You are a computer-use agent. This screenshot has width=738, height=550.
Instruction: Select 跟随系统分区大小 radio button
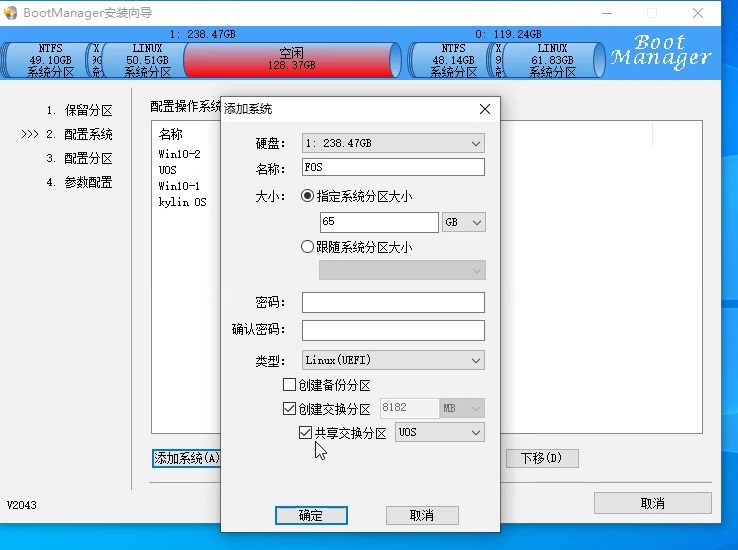(307, 247)
